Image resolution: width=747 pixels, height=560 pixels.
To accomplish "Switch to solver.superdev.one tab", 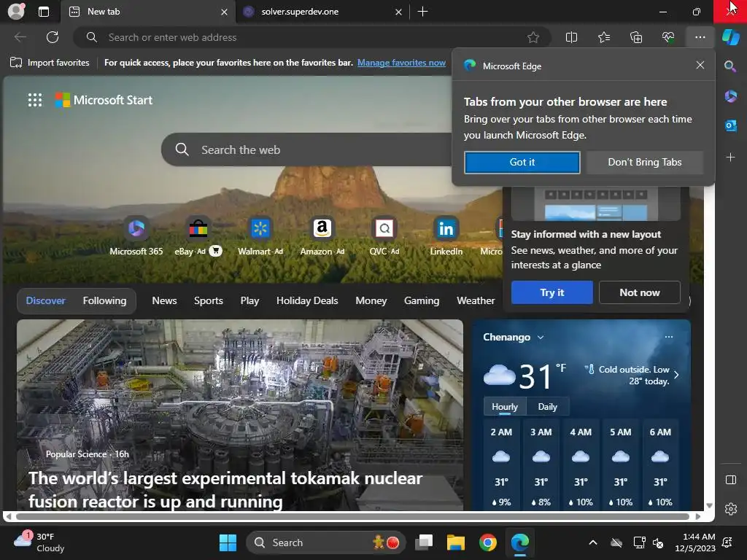I will pyautogui.click(x=322, y=12).
